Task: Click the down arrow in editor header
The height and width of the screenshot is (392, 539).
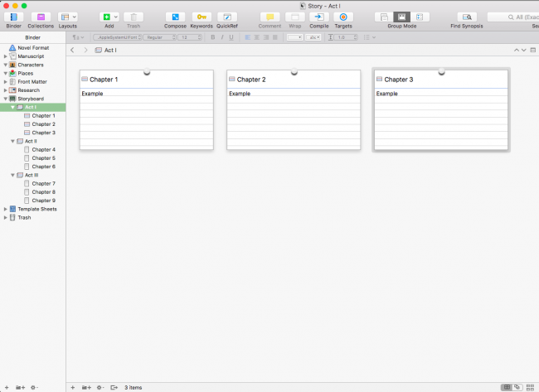Action: (x=523, y=51)
